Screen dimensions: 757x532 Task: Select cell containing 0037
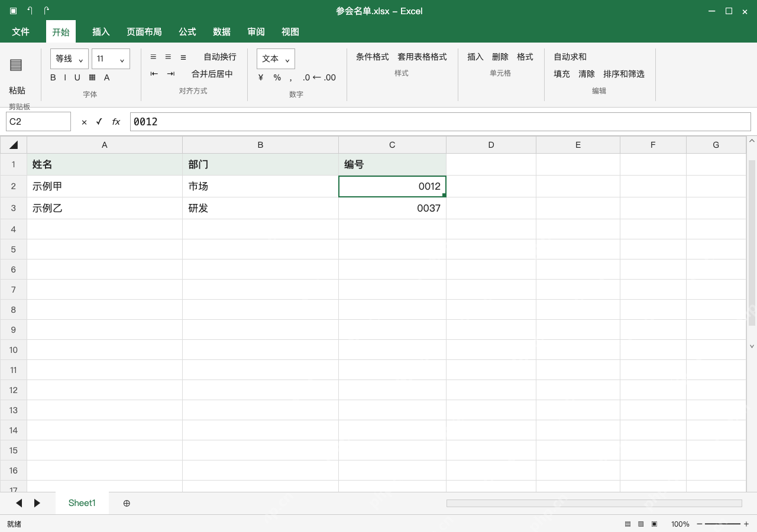pyautogui.click(x=393, y=208)
